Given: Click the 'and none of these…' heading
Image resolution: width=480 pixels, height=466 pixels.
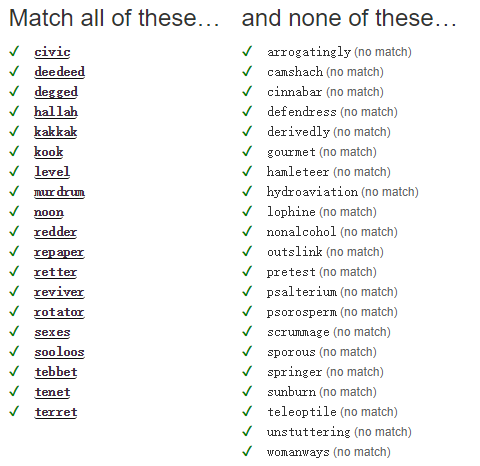Looking at the screenshot, I should coord(349,18).
